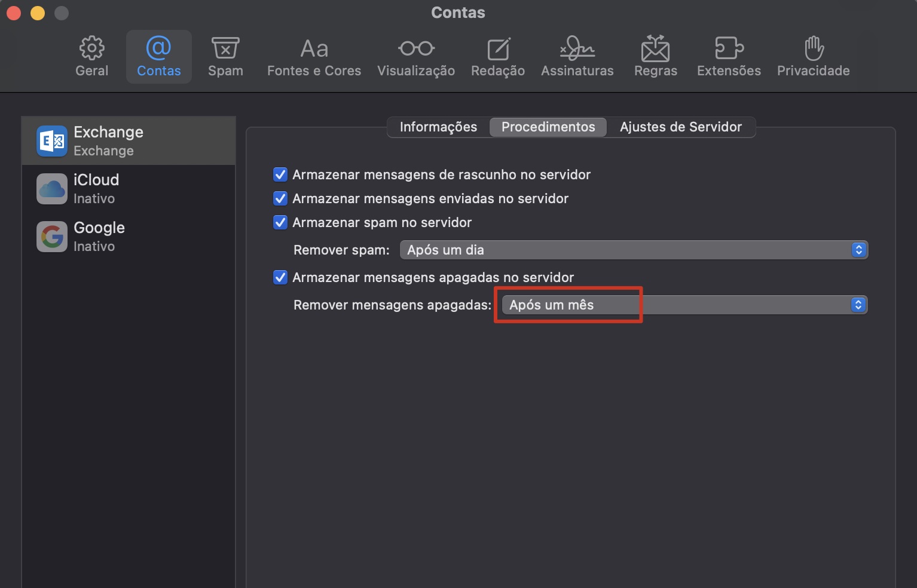Screen dimensions: 917x588
Task: Open Fontes e Cores settings
Action: (x=313, y=56)
